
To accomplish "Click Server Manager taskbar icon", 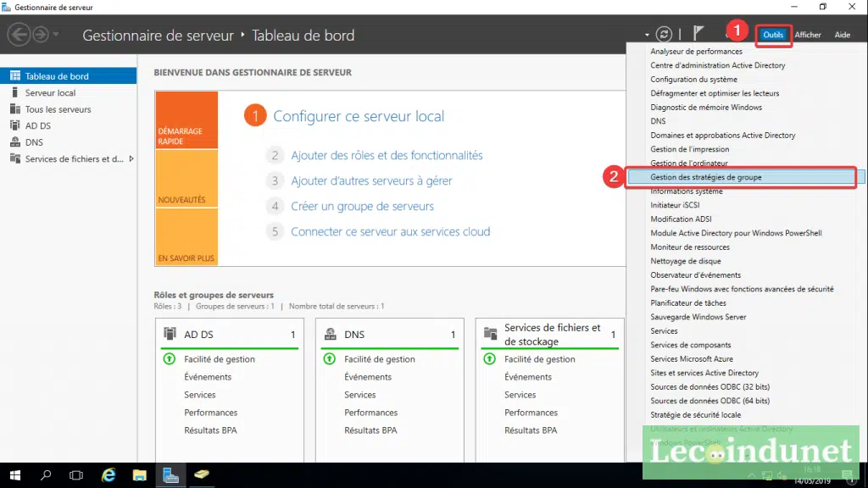I will tap(170, 474).
